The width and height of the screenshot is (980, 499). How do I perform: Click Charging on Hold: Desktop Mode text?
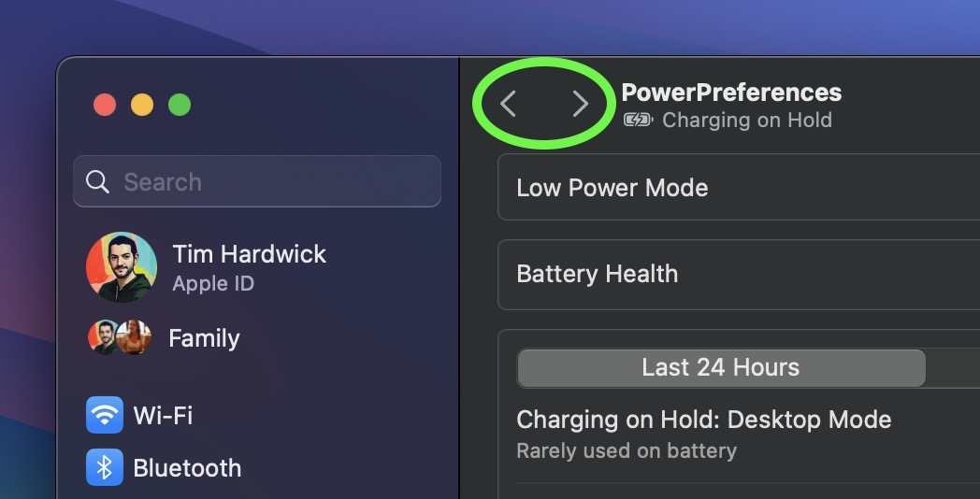[x=704, y=419]
